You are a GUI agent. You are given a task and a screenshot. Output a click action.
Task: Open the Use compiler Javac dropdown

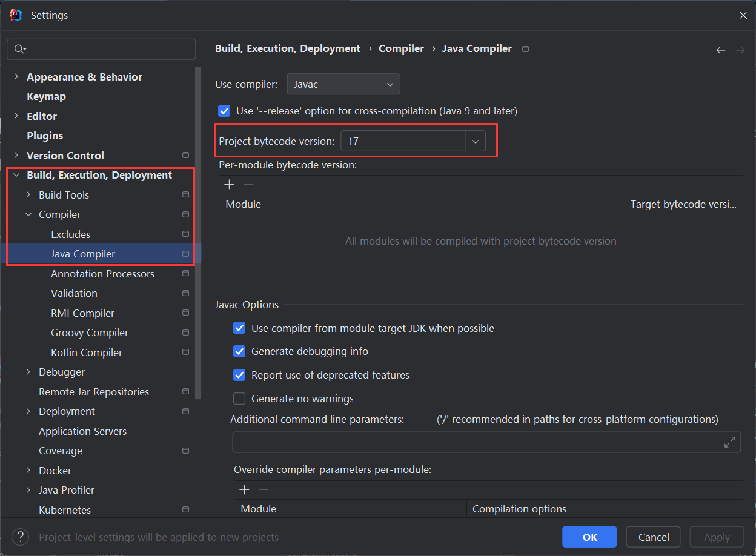[x=343, y=84]
